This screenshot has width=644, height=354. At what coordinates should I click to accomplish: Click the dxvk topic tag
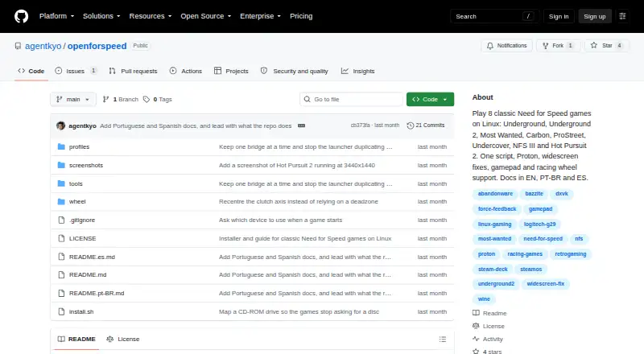pyautogui.click(x=562, y=194)
